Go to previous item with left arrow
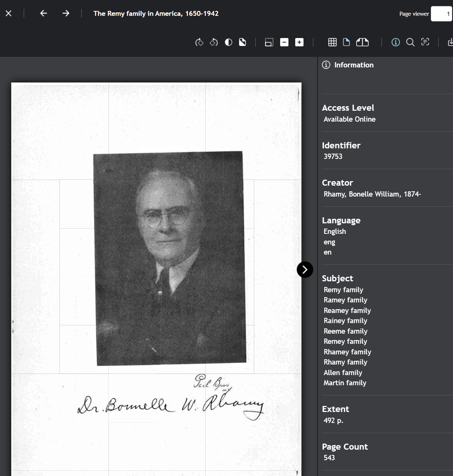 click(x=44, y=13)
